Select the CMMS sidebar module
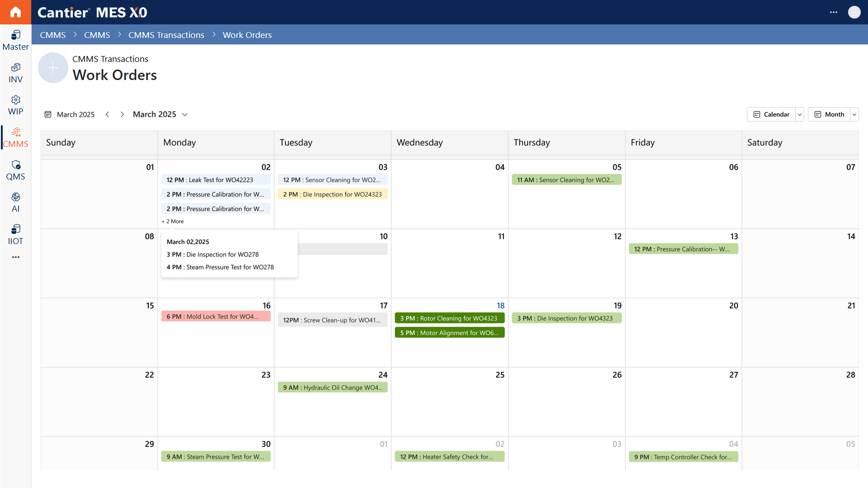The image size is (868, 488). 15,137
